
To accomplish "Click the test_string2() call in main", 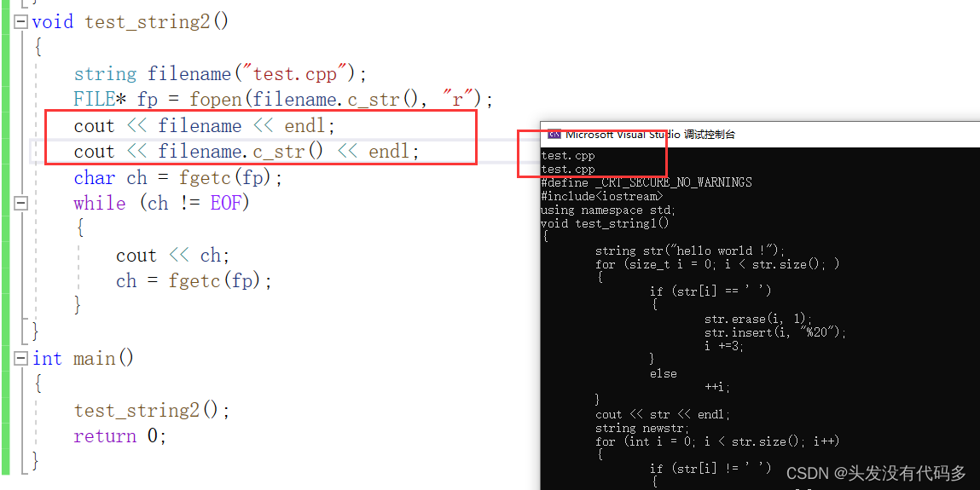I will (x=152, y=410).
